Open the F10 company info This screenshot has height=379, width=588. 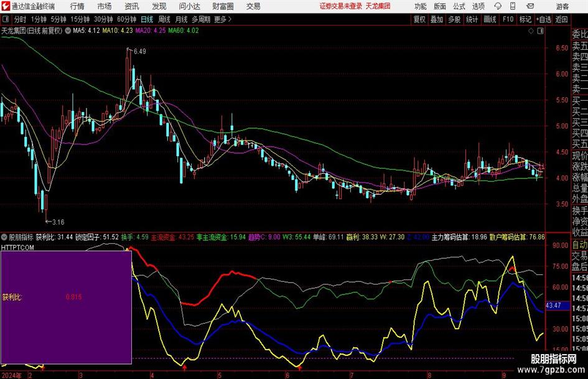[x=508, y=19]
